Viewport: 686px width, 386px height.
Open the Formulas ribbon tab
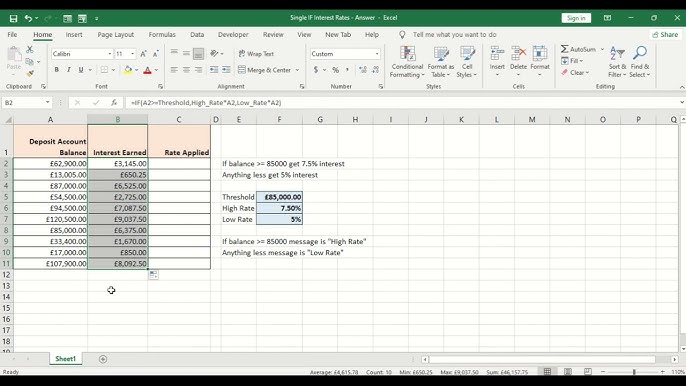coord(162,35)
